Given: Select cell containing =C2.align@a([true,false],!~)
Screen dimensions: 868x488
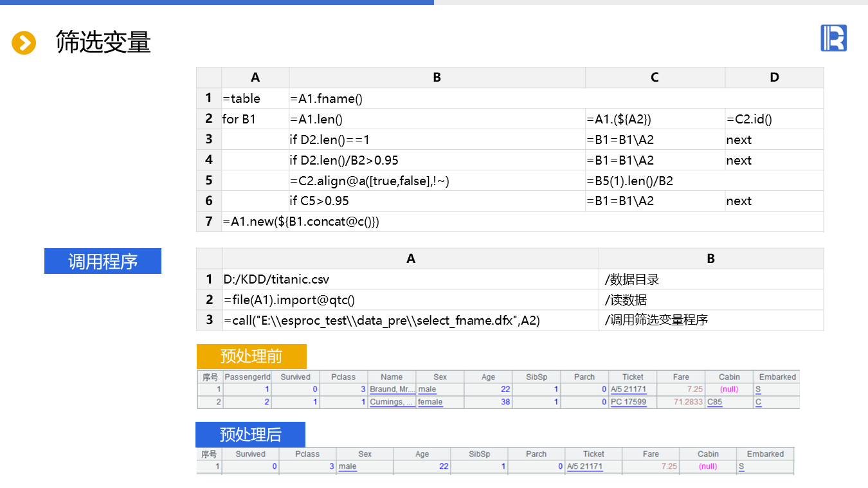Looking at the screenshot, I should coord(369,181).
